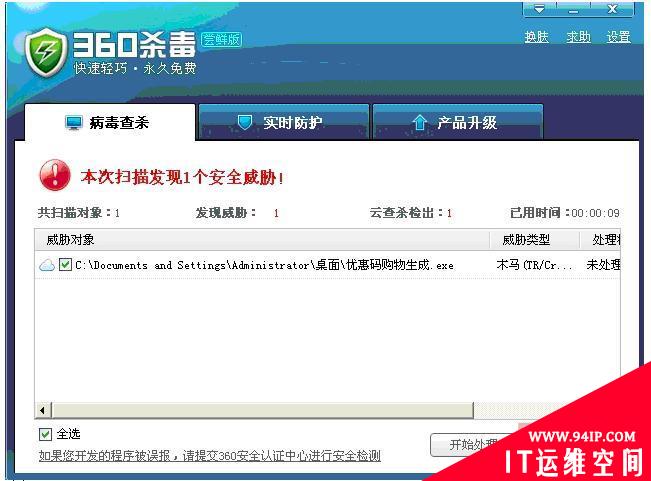The height and width of the screenshot is (481, 651).
Task: Switch to the 实时防护 tab
Action: coord(284,122)
